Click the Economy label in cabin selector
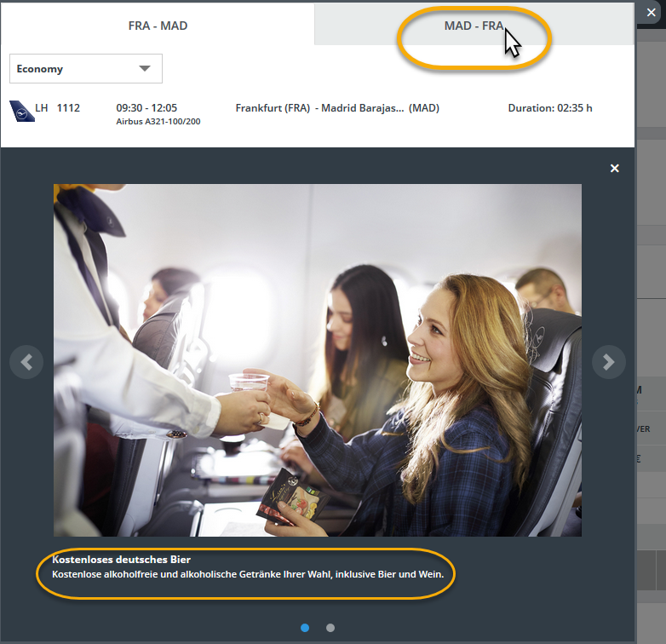666x644 pixels. pyautogui.click(x=40, y=69)
